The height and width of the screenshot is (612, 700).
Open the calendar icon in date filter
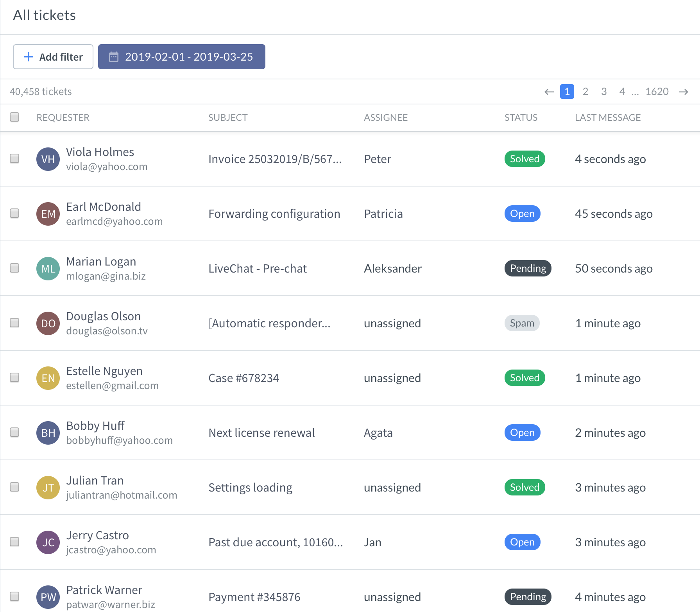pos(114,56)
